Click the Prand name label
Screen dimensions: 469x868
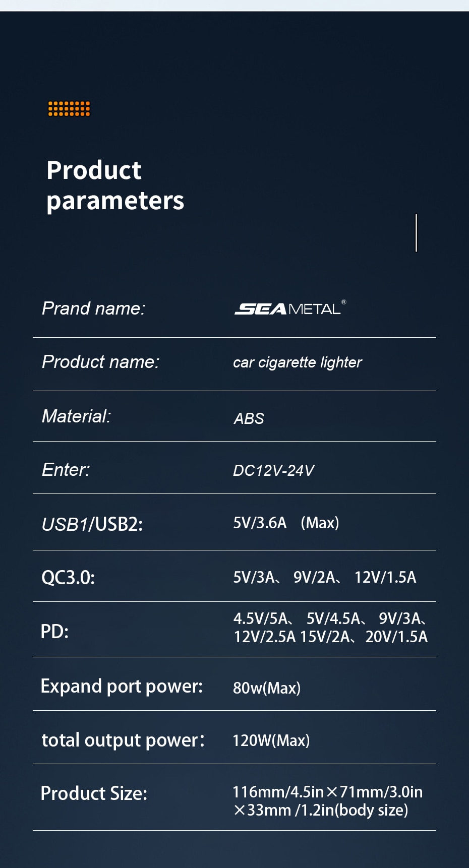[94, 308]
